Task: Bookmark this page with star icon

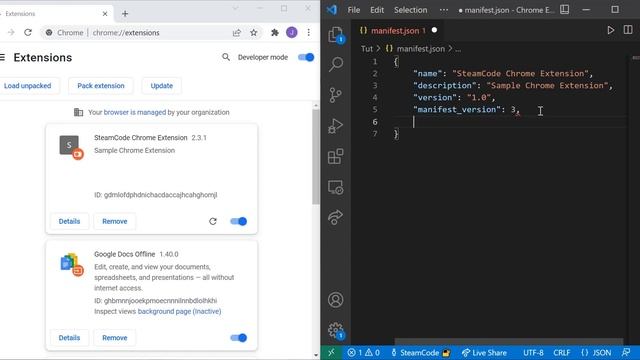Action: 253,33
